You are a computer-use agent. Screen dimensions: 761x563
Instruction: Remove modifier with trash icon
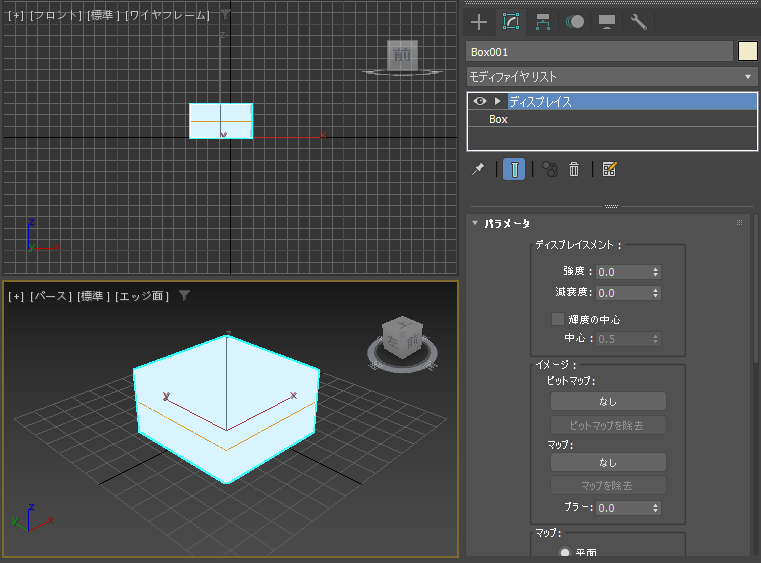coord(574,169)
